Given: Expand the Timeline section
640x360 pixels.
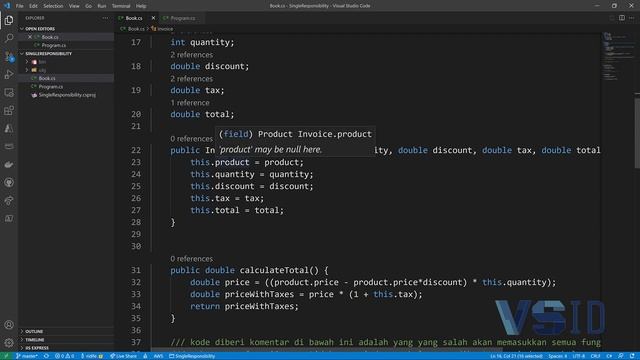Looking at the screenshot, I should [66, 340].
